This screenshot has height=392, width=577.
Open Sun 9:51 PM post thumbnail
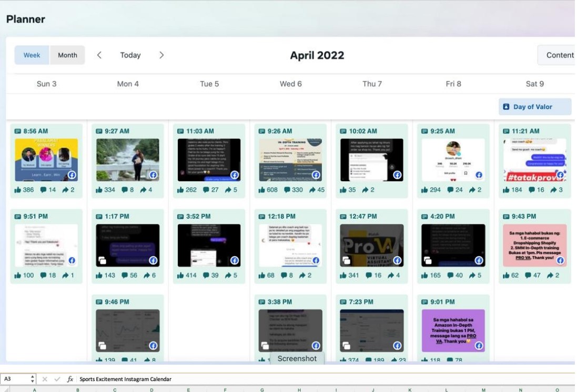point(46,245)
